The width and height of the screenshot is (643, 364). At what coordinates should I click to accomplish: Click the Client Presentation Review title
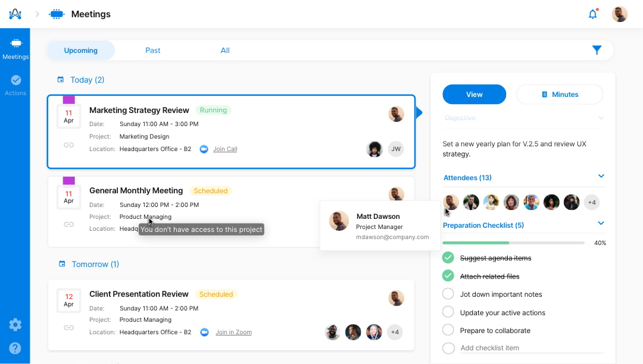139,294
